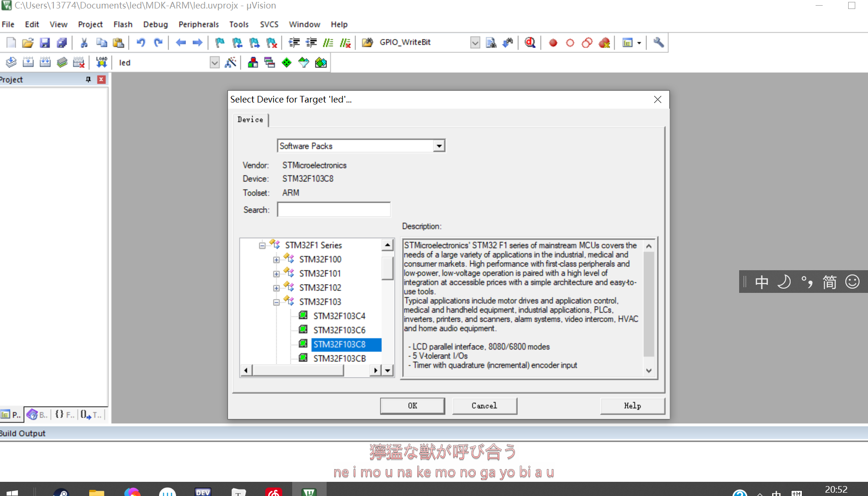Collapse the STM32F103 node

pos(276,302)
